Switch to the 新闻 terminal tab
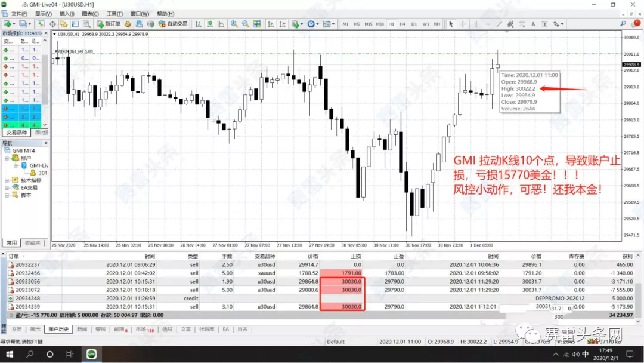The width and height of the screenshot is (644, 363). click(82, 330)
